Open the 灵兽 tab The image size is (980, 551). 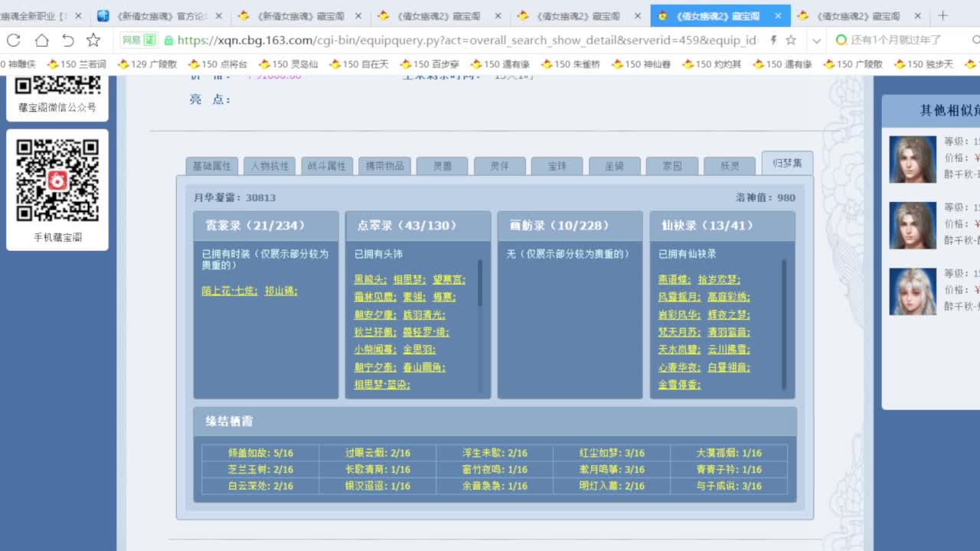pyautogui.click(x=442, y=166)
